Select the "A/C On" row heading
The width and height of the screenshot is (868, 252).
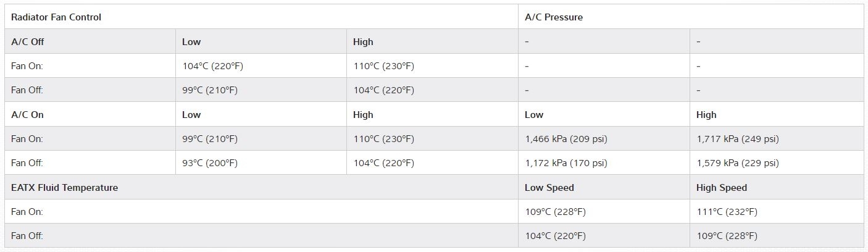tap(28, 115)
